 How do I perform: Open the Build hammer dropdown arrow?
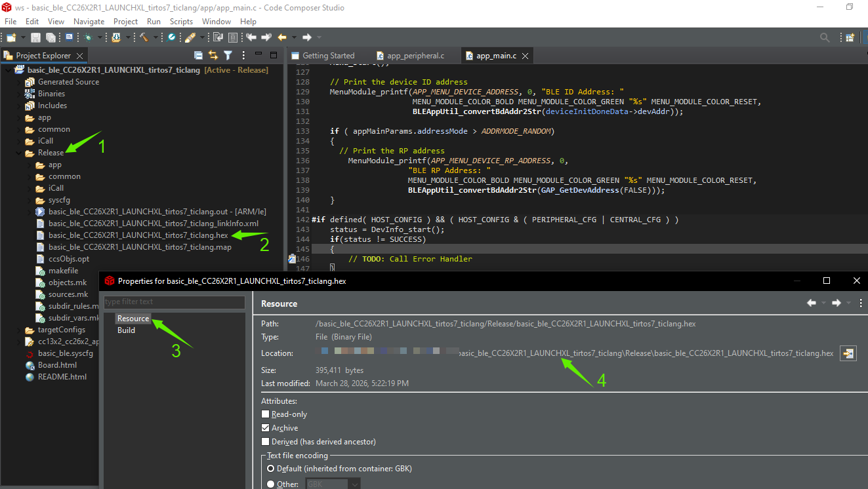pos(155,37)
